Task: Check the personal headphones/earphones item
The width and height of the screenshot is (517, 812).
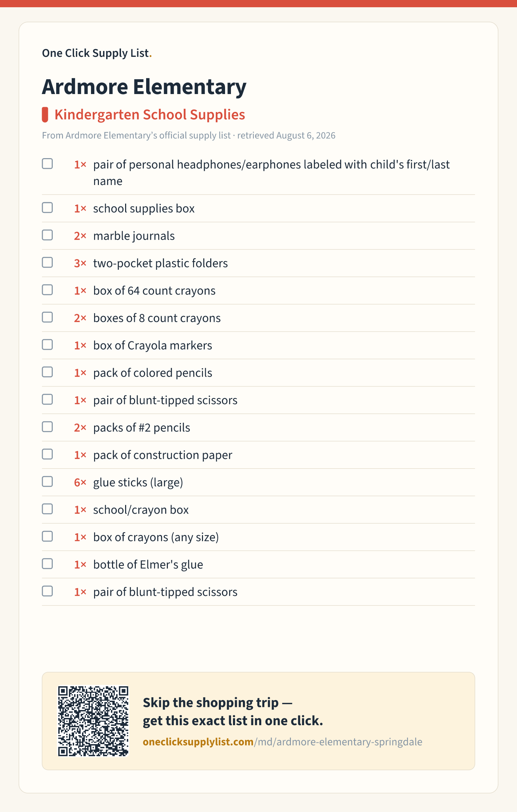Action: 47,164
